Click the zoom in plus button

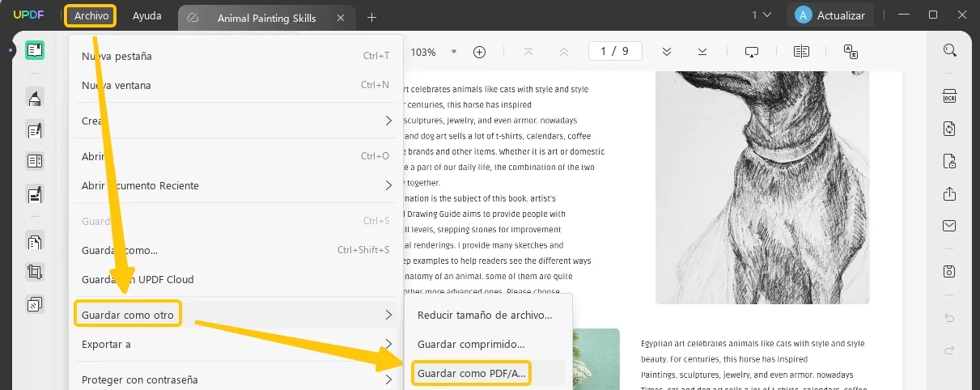click(x=479, y=52)
